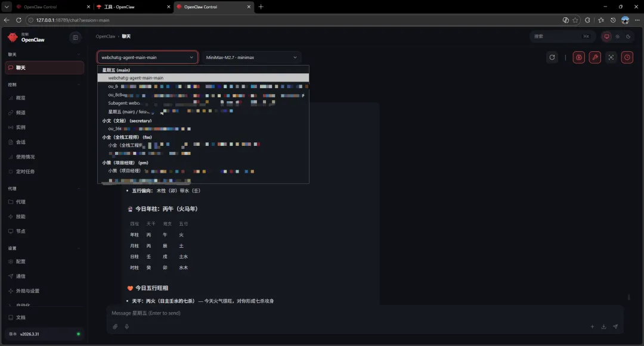Click the 星期五 (main) group header
The height and width of the screenshot is (346, 644).
(x=116, y=70)
